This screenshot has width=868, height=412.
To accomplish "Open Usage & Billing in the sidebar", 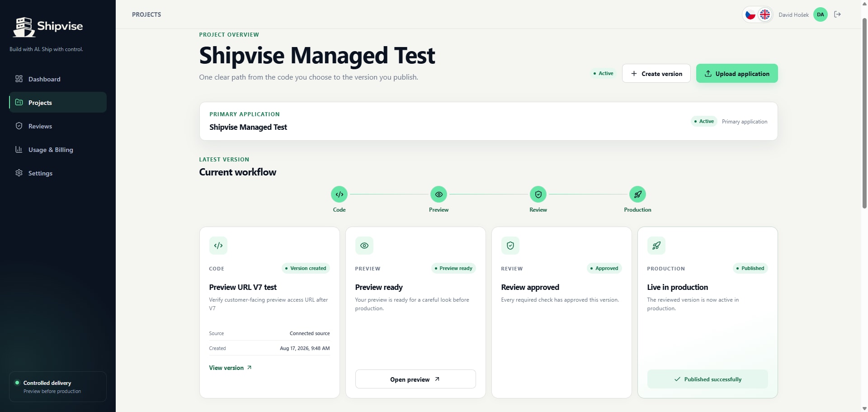I will pos(58,149).
